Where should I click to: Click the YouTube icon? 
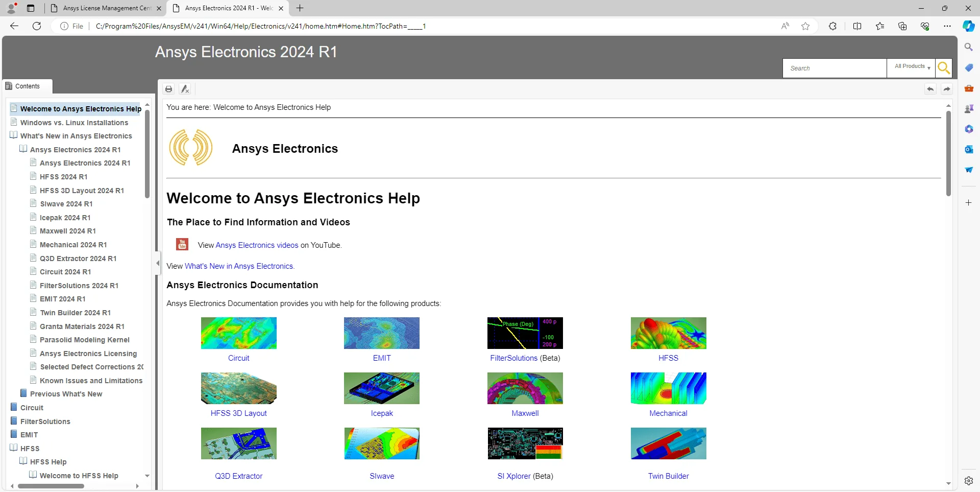point(182,244)
